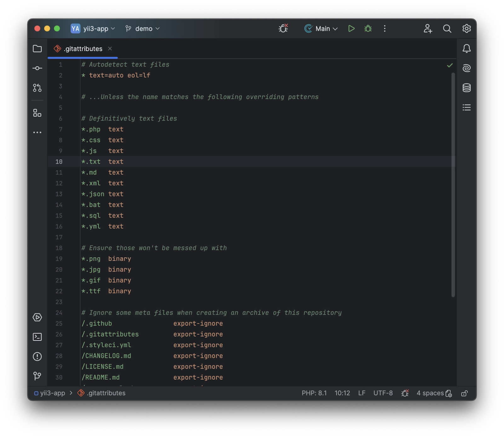Viewport: 504px width, 437px height.
Task: Run the Main configuration
Action: [351, 28]
